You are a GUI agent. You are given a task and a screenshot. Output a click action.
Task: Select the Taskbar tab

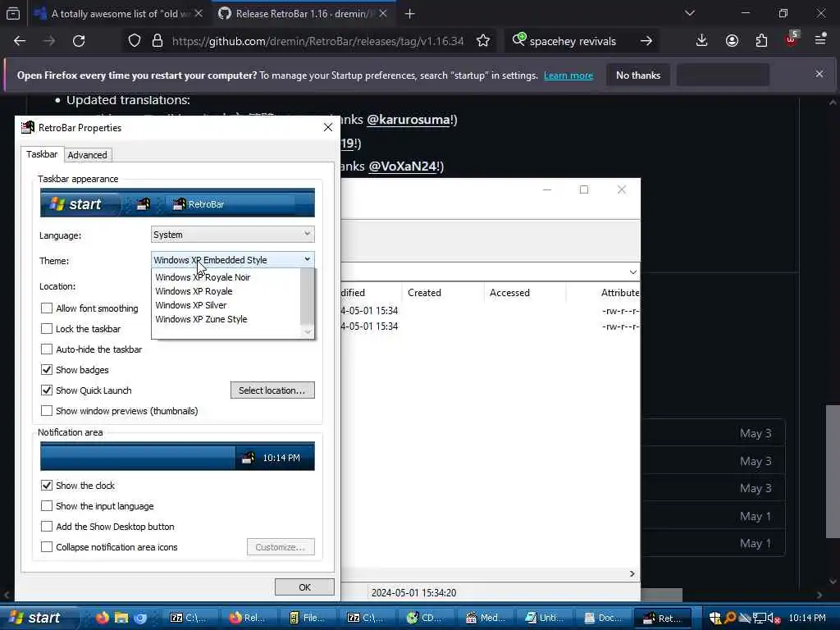[x=42, y=153]
